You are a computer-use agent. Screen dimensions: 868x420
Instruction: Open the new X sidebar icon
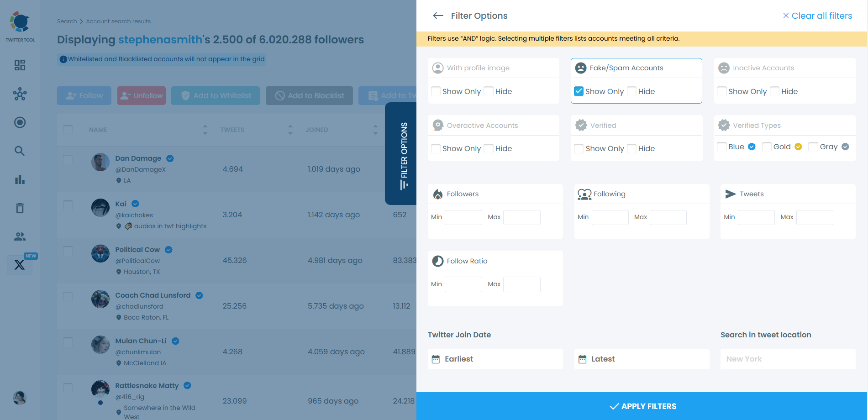[20, 264]
